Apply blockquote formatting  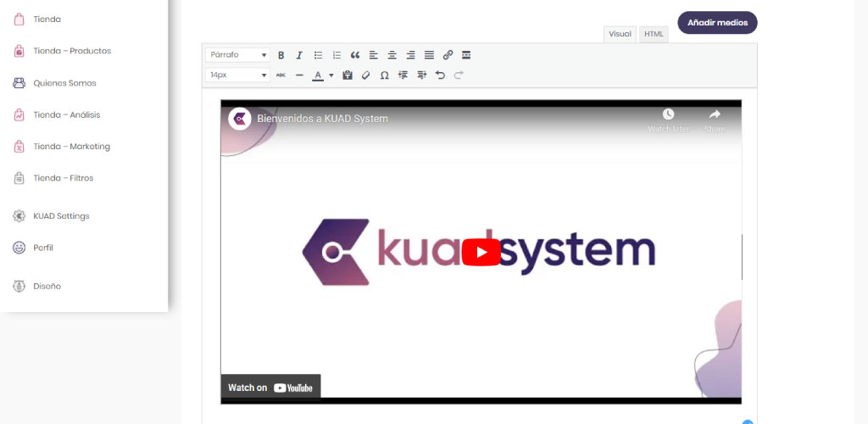(355, 55)
